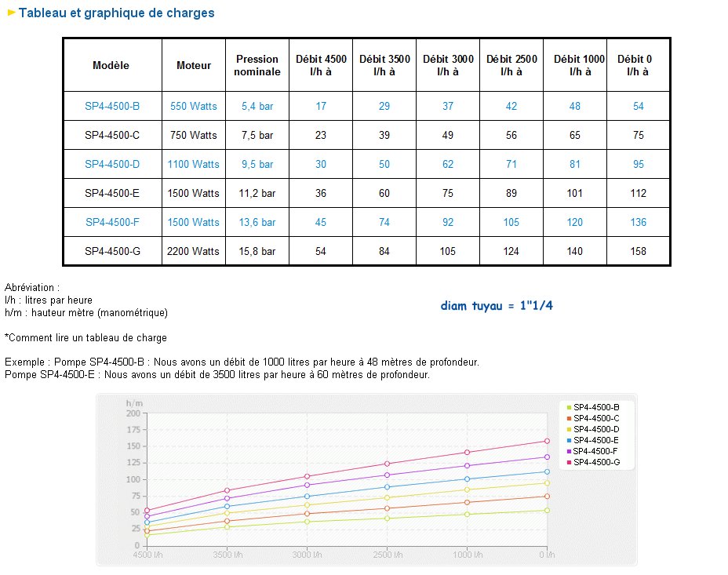
Task: Click the SP4-4500-F purple legend swatch
Action: (x=569, y=452)
